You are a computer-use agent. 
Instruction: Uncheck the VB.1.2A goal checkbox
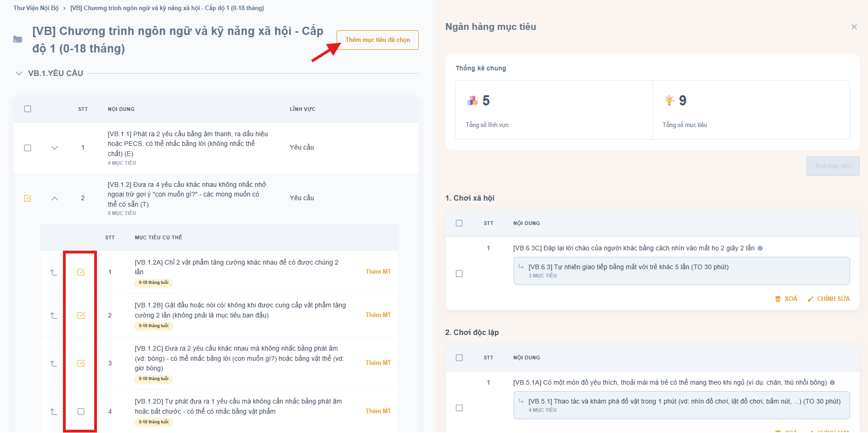81,272
